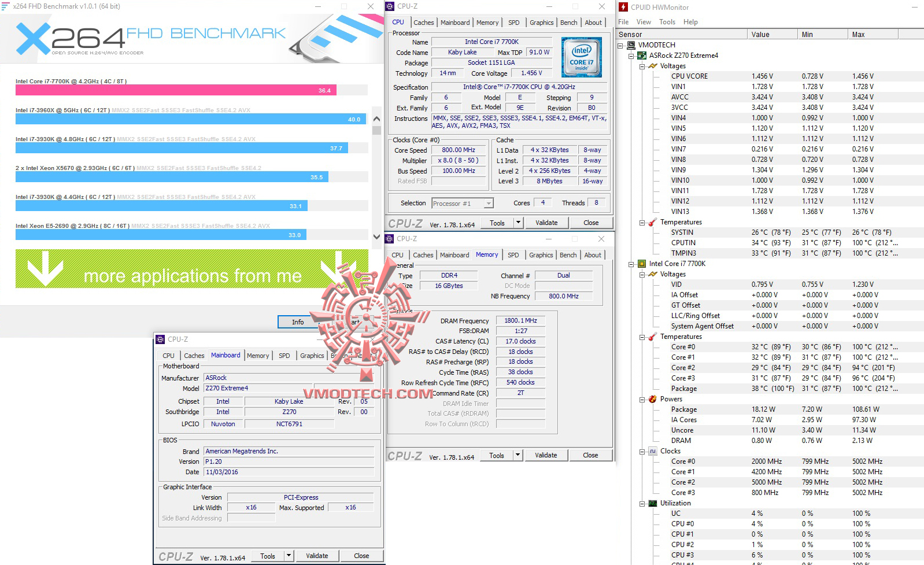
Task: Open the File menu in HWMonitor
Action: point(623,22)
